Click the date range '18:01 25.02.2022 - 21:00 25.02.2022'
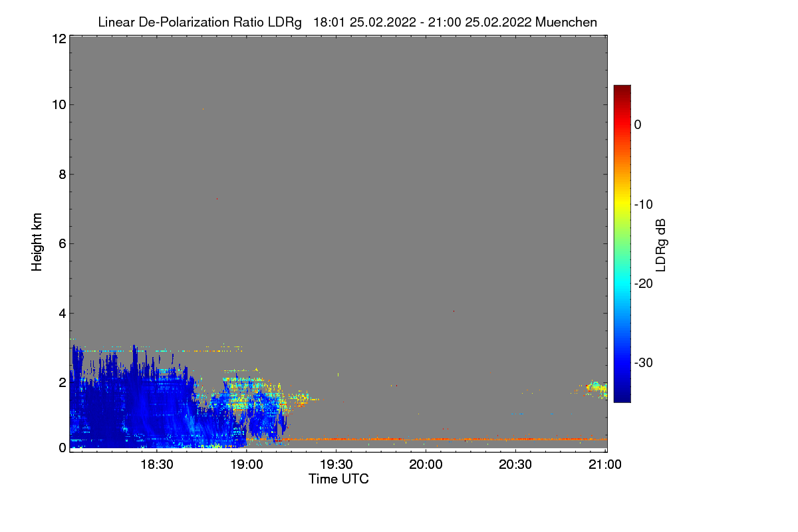The image size is (798, 532). coord(422,23)
